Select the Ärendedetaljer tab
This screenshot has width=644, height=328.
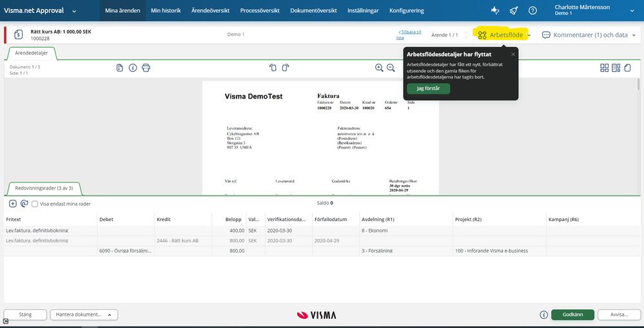coord(31,53)
